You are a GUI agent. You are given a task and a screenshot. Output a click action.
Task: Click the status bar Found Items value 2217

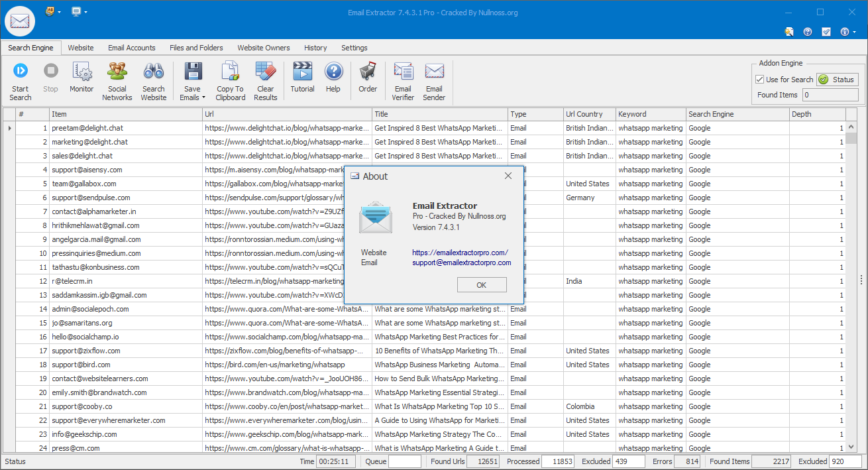coord(771,461)
